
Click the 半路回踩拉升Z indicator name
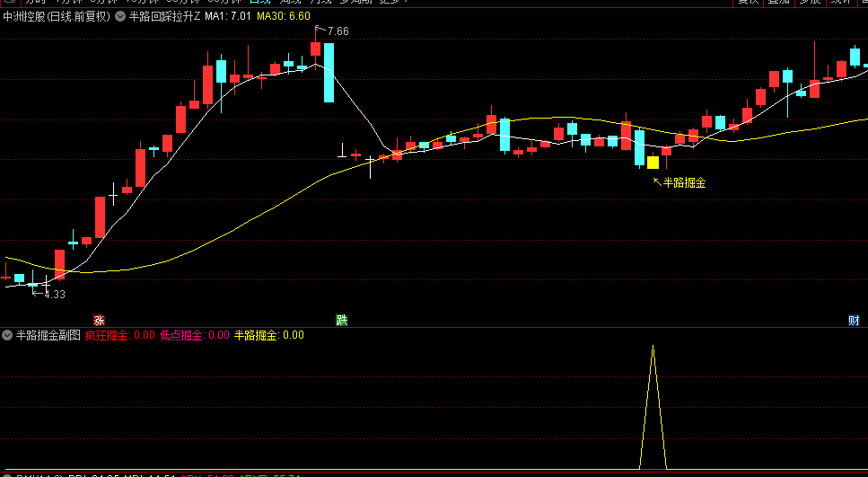click(x=164, y=16)
